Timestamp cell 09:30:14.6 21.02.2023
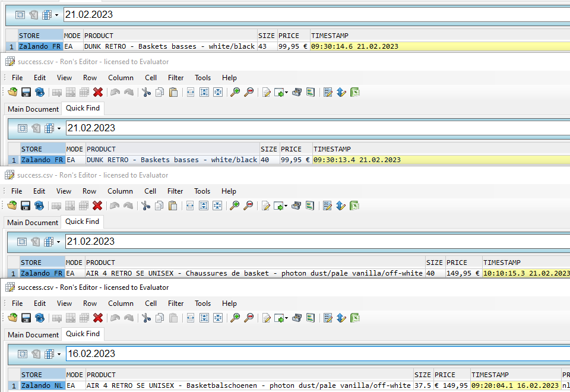The width and height of the screenshot is (570, 392). coord(440,46)
